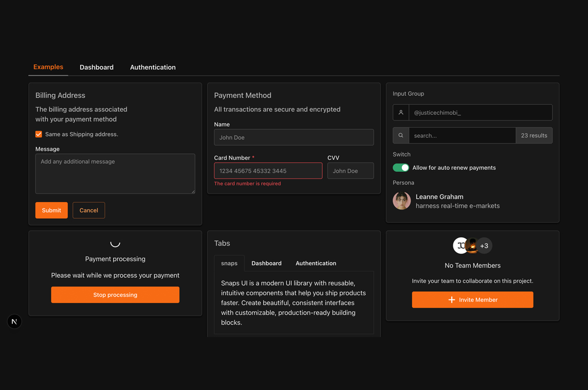Click the payment processing spinner icon
588x390 pixels.
point(115,243)
